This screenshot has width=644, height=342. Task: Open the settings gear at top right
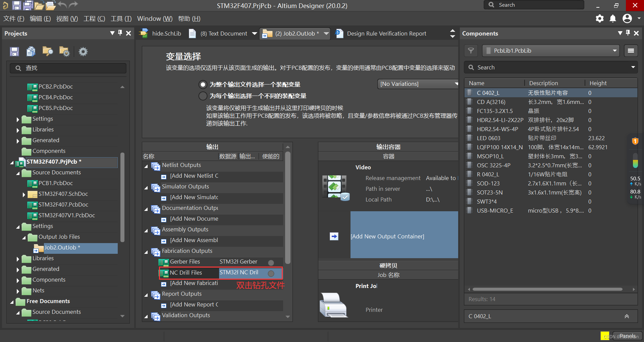[x=600, y=18]
